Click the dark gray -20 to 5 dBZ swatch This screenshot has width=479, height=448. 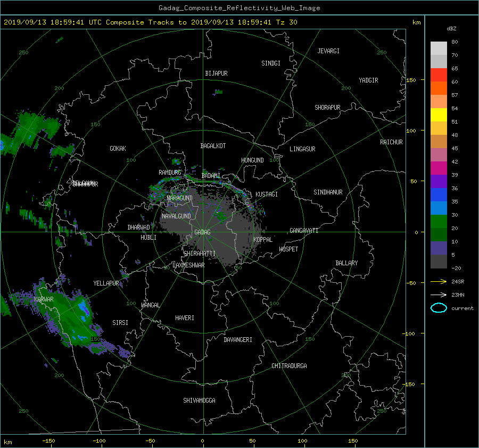(x=439, y=261)
